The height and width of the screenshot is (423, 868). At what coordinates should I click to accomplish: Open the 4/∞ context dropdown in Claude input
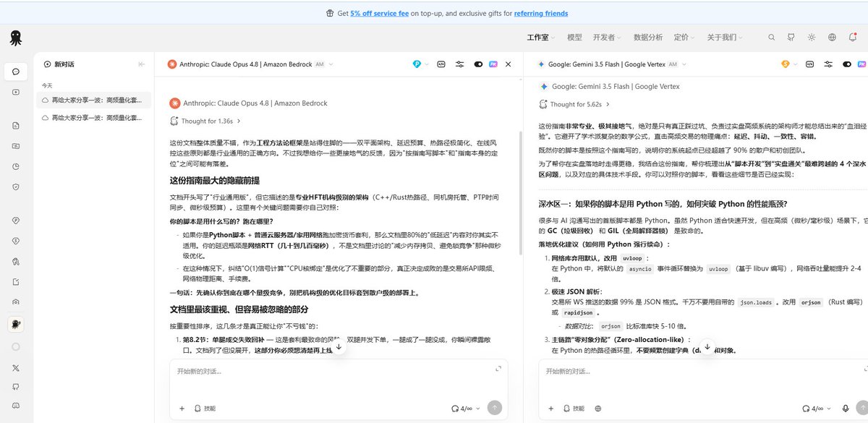click(466, 409)
